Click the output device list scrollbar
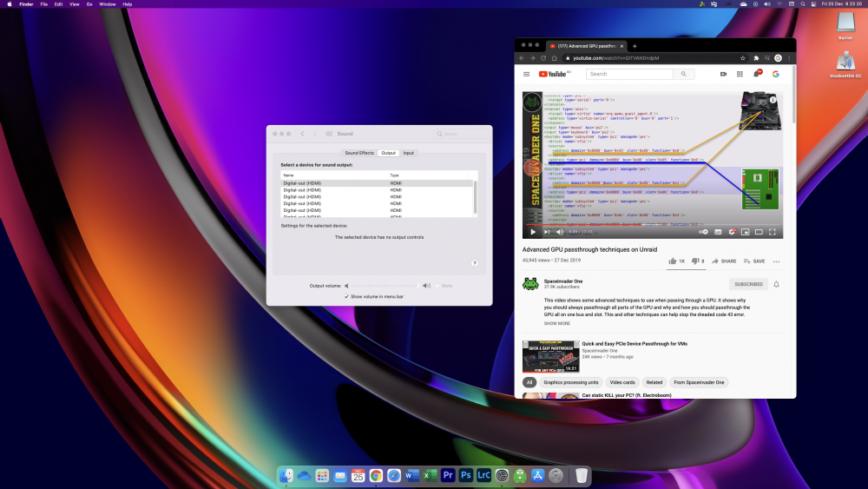 click(475, 197)
